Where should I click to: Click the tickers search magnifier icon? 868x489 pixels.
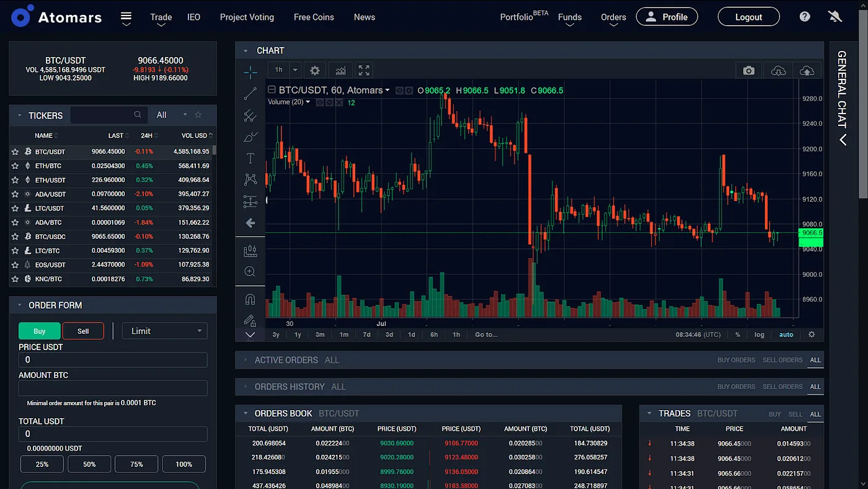pos(138,115)
